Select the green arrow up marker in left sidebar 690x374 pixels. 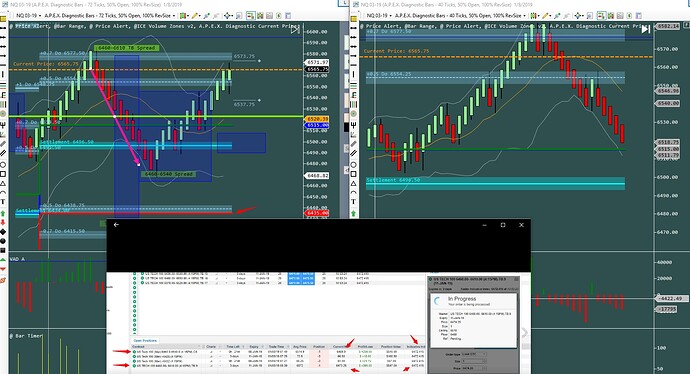3,213
